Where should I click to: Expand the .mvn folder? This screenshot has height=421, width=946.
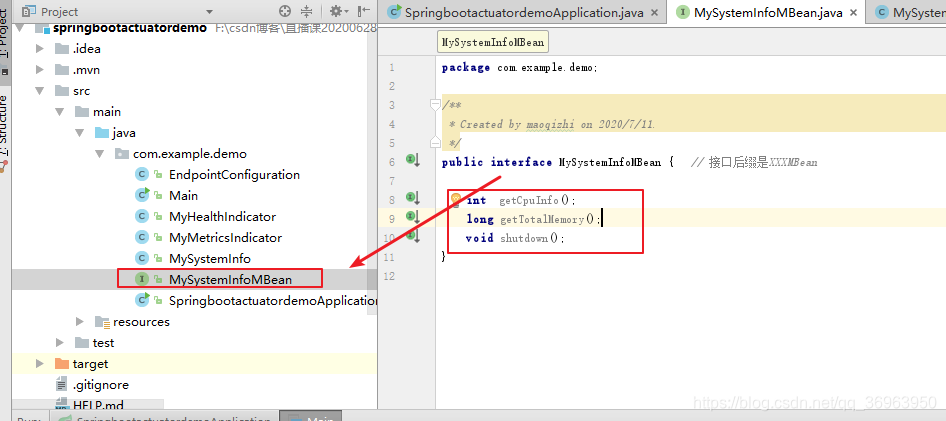point(40,70)
